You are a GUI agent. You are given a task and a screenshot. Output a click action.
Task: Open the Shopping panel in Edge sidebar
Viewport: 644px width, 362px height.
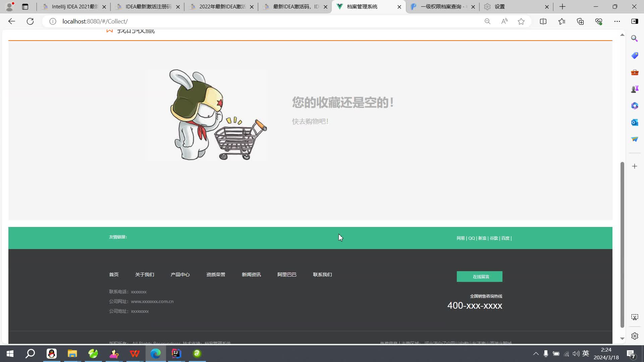click(x=635, y=55)
